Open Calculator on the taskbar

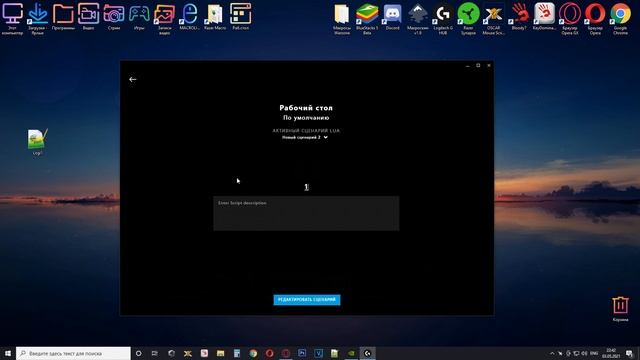coord(237,353)
